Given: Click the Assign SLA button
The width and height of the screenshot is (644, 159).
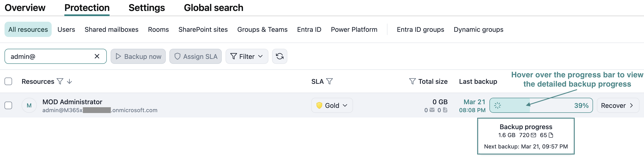Looking at the screenshot, I should point(195,57).
